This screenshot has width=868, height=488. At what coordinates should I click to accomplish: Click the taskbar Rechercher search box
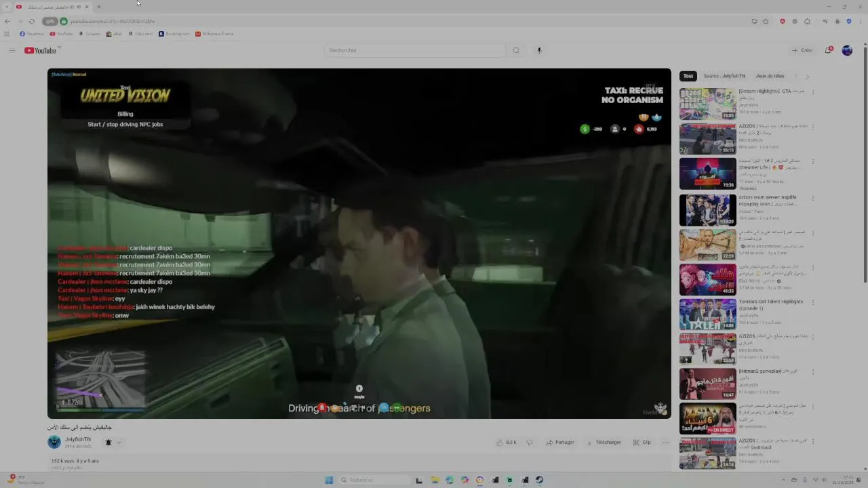click(374, 480)
